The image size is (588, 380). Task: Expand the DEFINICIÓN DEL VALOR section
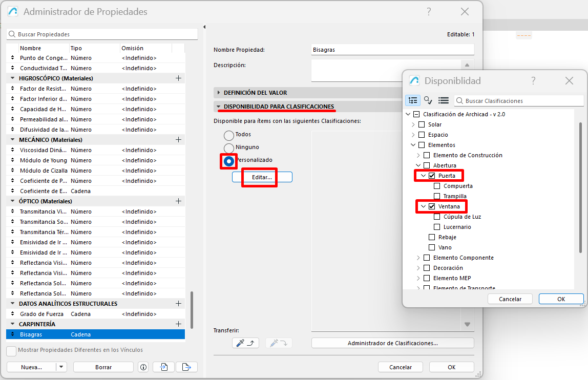pyautogui.click(x=219, y=93)
